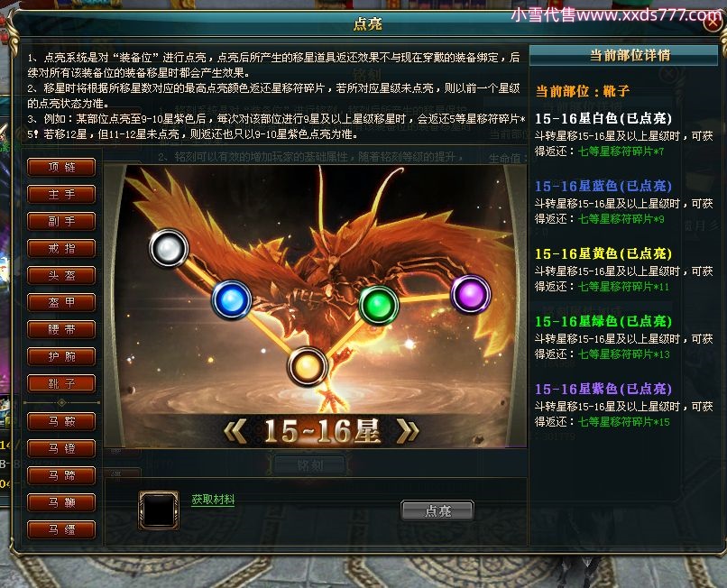
Task: Select the green orb node
Action: click(379, 305)
